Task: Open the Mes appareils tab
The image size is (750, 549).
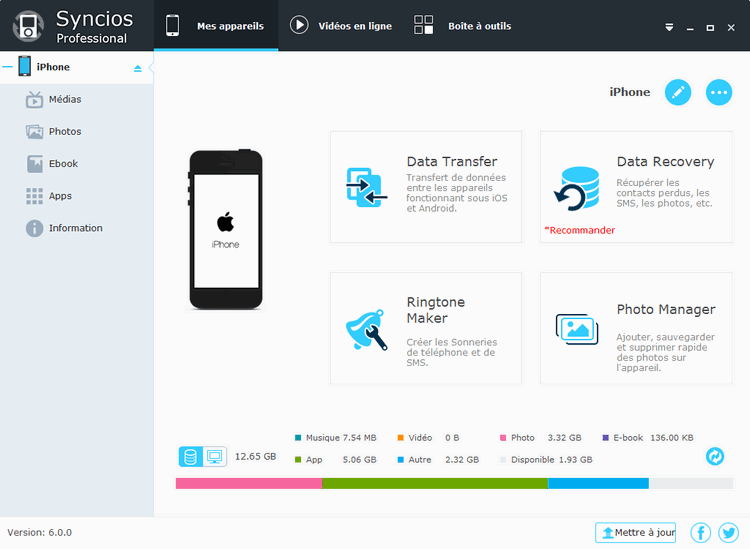Action: click(216, 25)
